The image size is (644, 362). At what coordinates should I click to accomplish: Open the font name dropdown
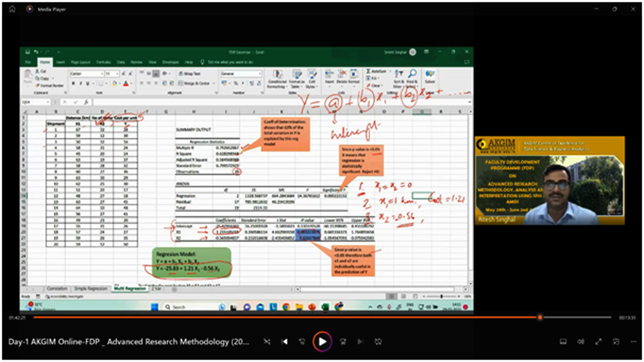[x=102, y=74]
